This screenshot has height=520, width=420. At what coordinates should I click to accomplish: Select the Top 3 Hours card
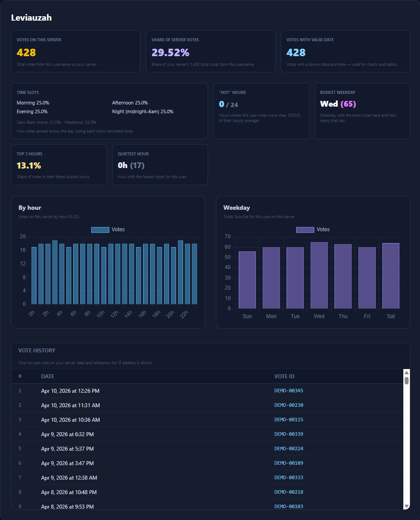pyautogui.click(x=59, y=165)
